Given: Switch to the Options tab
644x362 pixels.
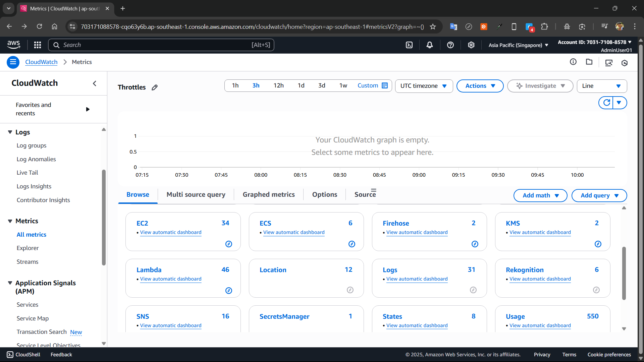Looking at the screenshot, I should click(325, 195).
